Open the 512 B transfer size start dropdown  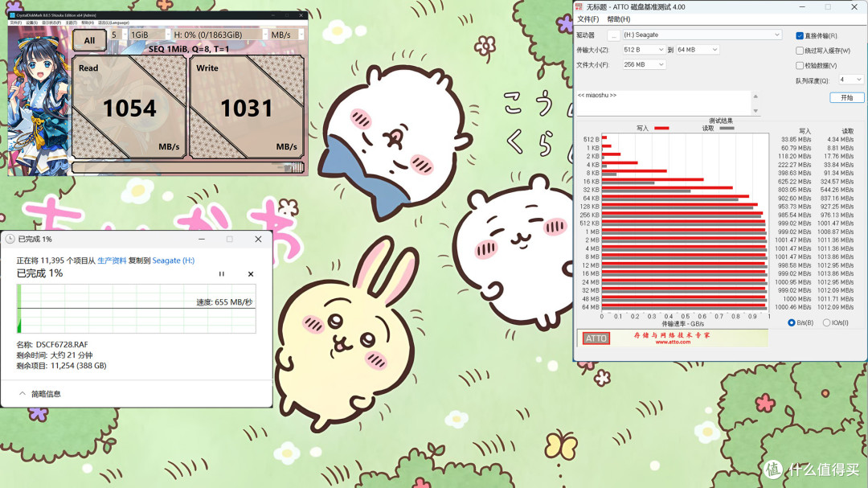643,49
